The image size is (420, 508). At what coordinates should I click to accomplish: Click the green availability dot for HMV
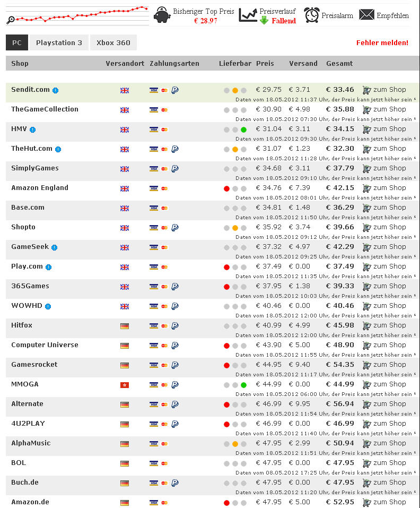click(x=243, y=130)
